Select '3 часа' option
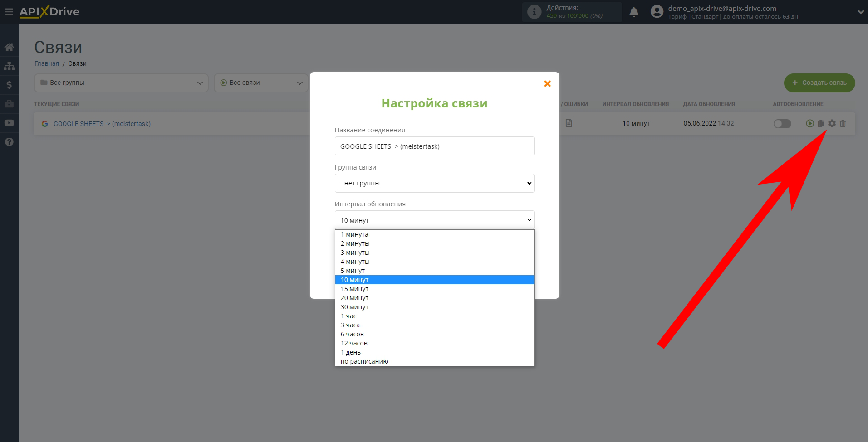The height and width of the screenshot is (442, 868). point(434,325)
